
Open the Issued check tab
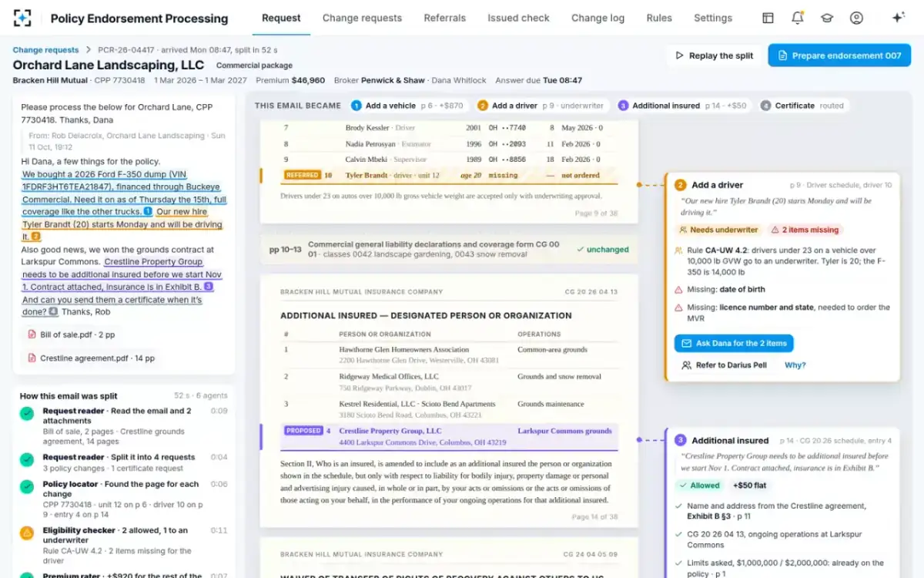pos(518,18)
